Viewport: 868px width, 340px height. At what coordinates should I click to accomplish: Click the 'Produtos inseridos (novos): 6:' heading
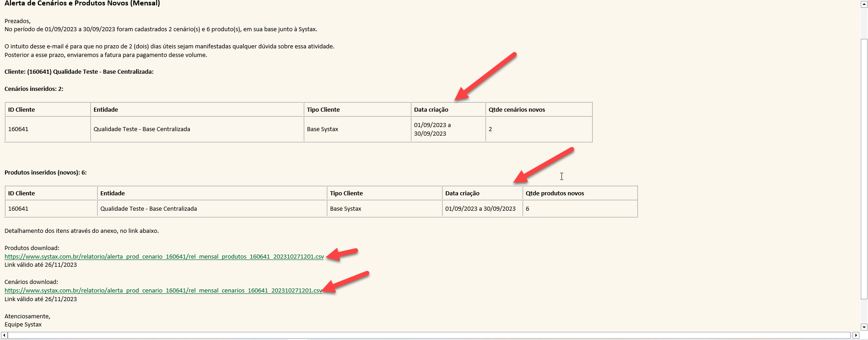(46, 172)
